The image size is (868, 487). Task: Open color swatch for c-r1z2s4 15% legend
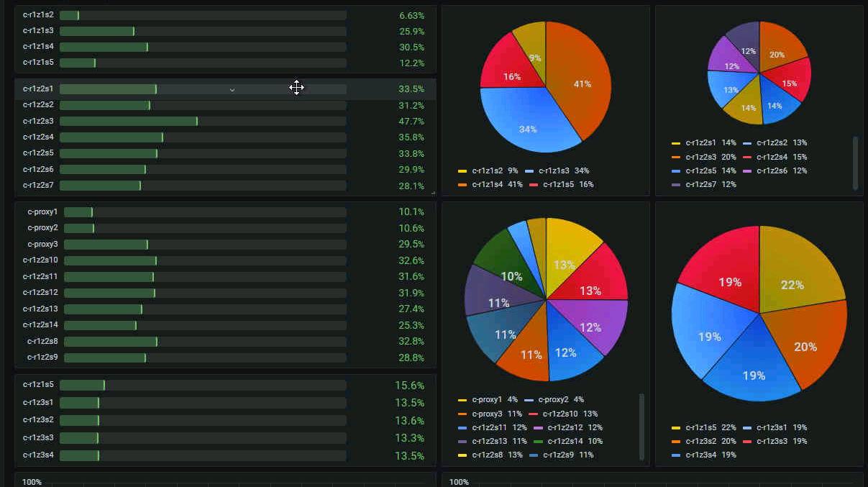(747, 157)
